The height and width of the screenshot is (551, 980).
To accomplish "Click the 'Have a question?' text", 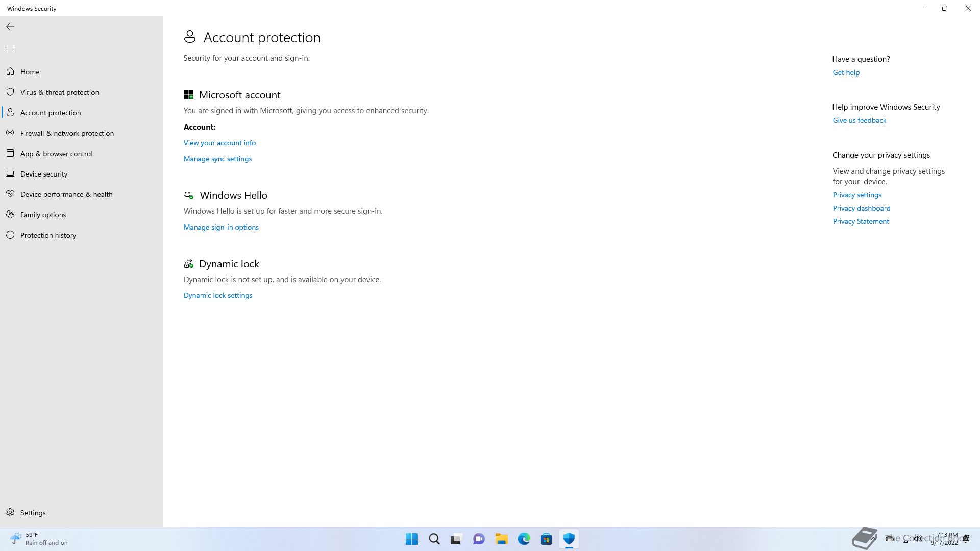I will pyautogui.click(x=861, y=59).
